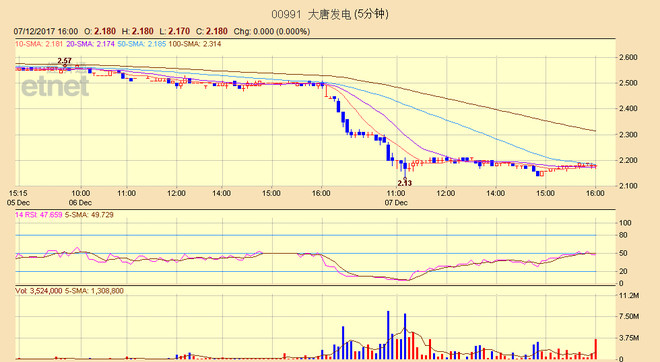Image resolution: width=660 pixels, height=362 pixels.
Task: Click the 7.50M volume axis label
Action: pos(629,317)
